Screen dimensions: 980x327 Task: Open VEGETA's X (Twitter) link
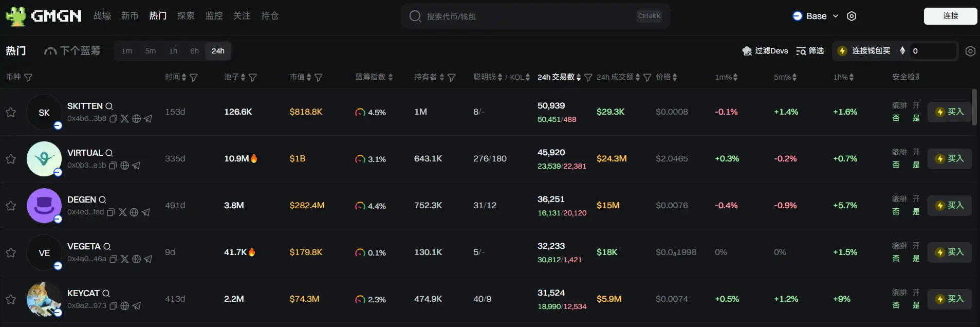coord(124,259)
